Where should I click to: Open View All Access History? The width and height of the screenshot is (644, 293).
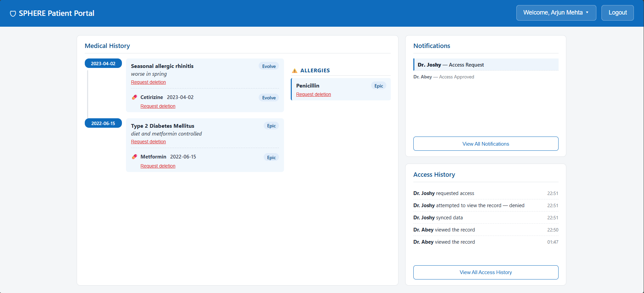(486, 272)
